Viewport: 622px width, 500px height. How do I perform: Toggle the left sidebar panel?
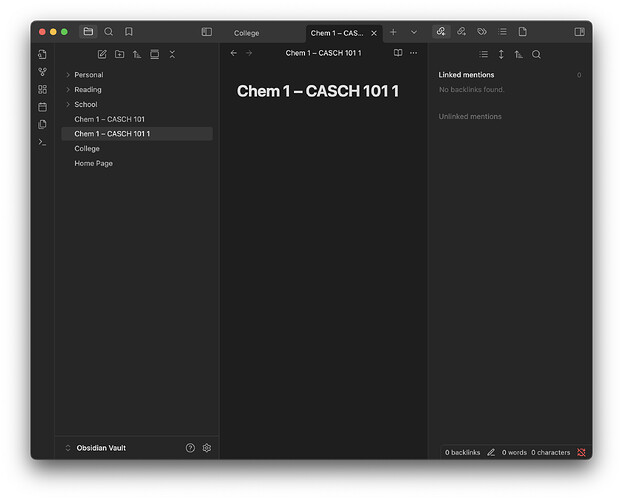pos(207,32)
